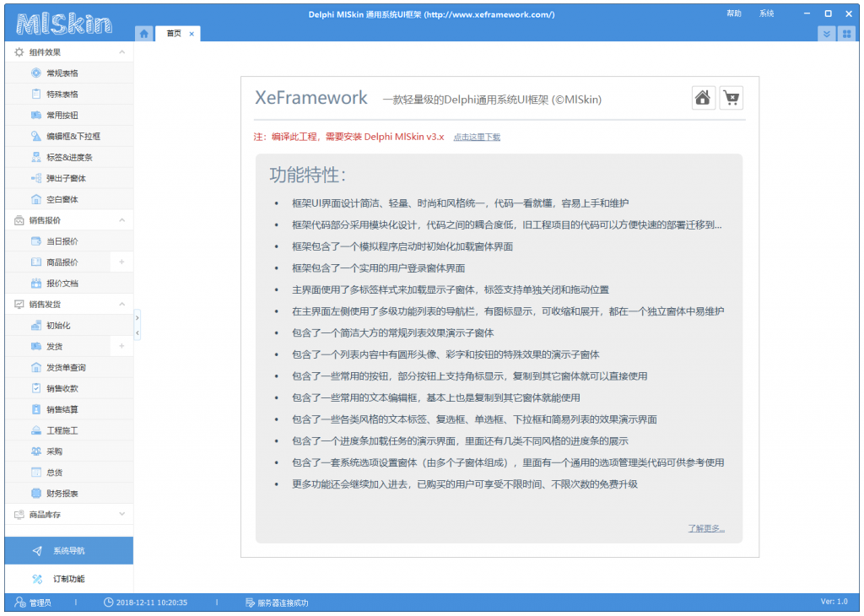This screenshot has width=864, height=616.
Task: Open 销售结算 via its icon
Action: point(35,409)
